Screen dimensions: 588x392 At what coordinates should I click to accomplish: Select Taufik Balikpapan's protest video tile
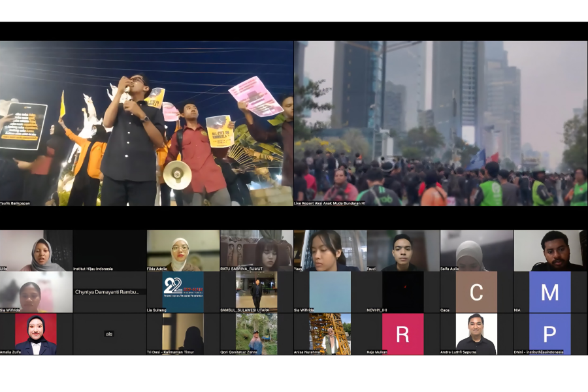coord(146,123)
